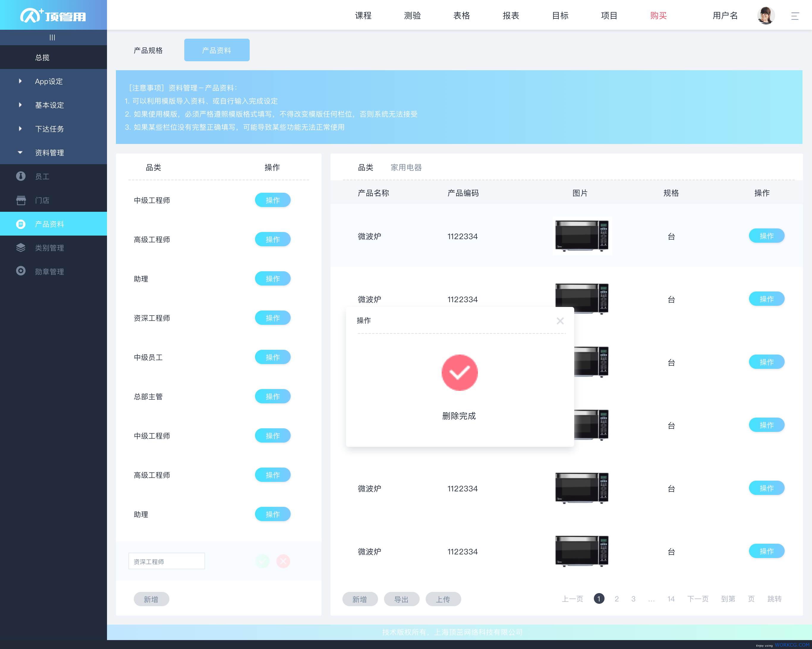Switch to the 产品规格 tab
This screenshot has width=812, height=649.
(x=148, y=50)
